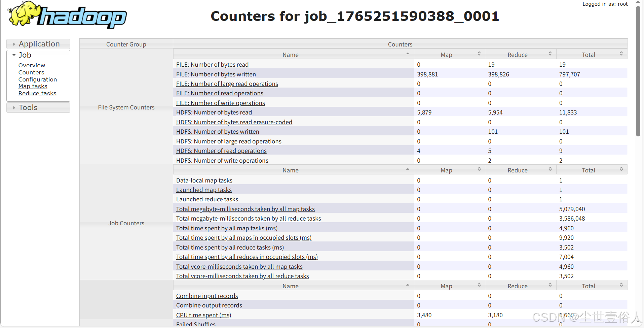Open vcore-milliseconds by all map tasks link
Screen dimensions: 644x328
point(239,267)
